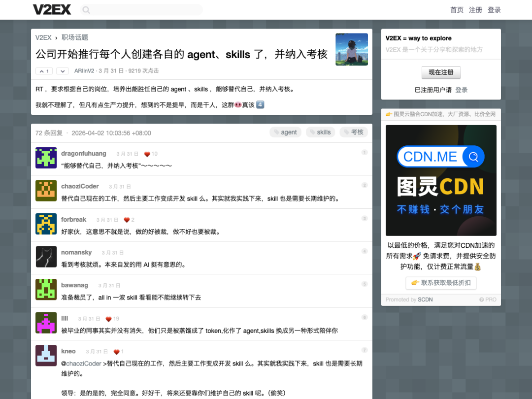Image resolution: width=532 pixels, height=399 pixels.
Task: Open kneo's profile avatar
Action: click(46, 356)
